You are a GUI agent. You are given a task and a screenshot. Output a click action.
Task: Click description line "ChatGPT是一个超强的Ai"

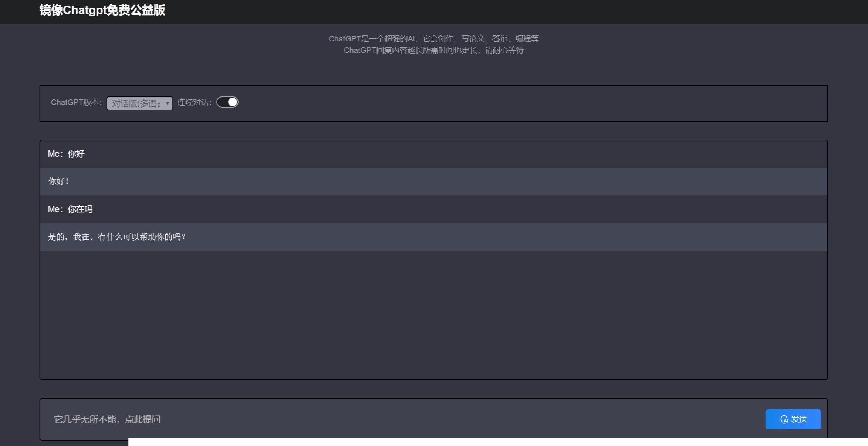tap(433, 38)
